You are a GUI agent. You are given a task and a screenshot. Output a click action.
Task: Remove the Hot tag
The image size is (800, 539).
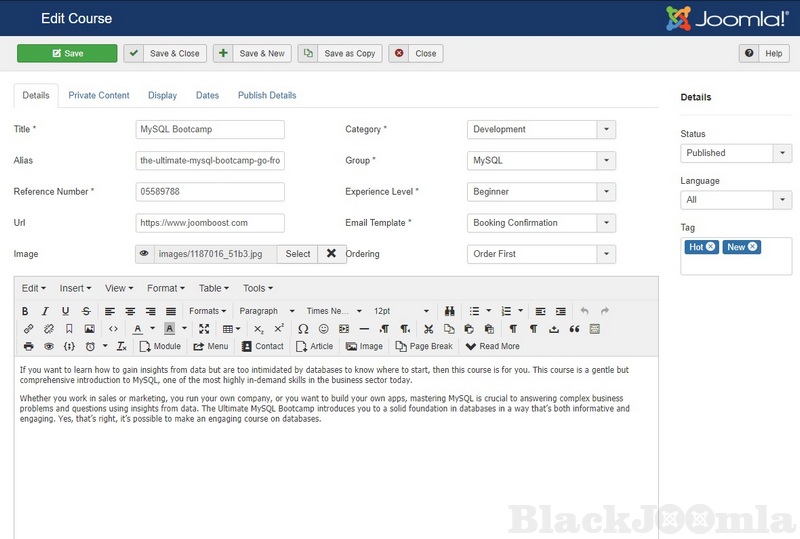click(710, 247)
